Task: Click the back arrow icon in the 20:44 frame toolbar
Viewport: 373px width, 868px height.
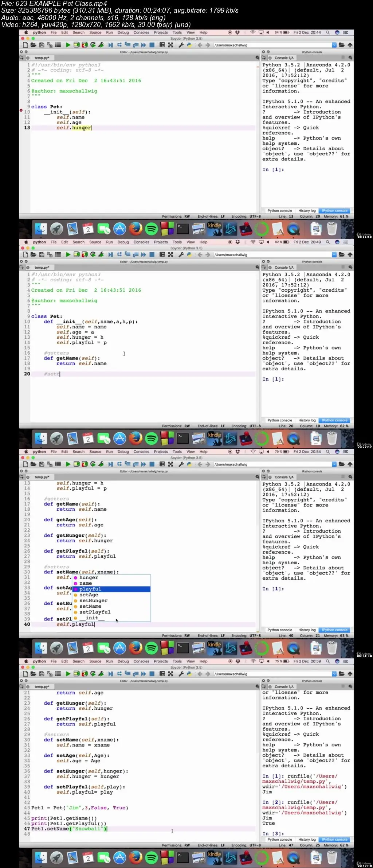Action: tap(200, 45)
